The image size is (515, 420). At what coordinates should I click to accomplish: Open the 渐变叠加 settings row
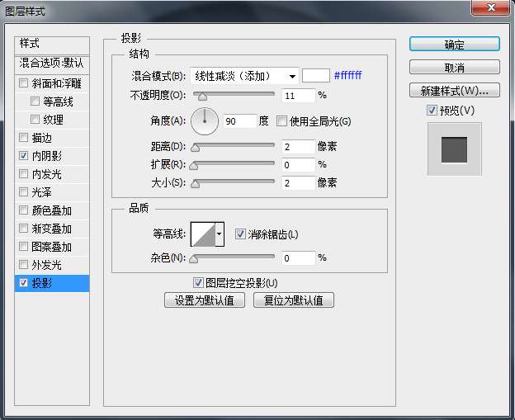click(52, 229)
